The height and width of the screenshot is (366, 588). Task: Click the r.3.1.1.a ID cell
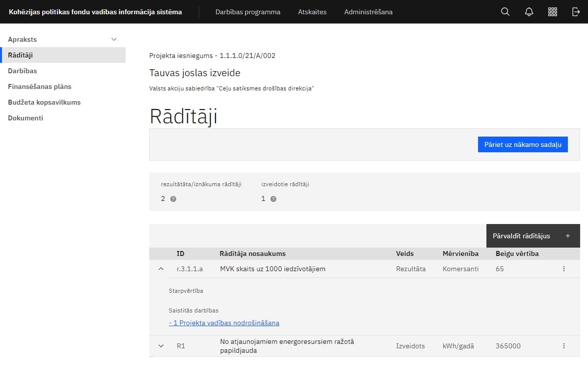190,269
